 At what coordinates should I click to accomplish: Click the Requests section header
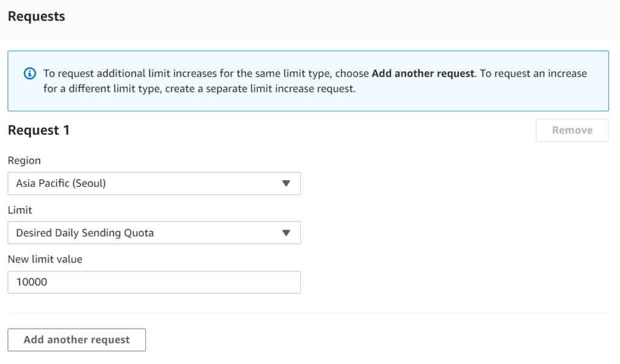click(x=36, y=17)
